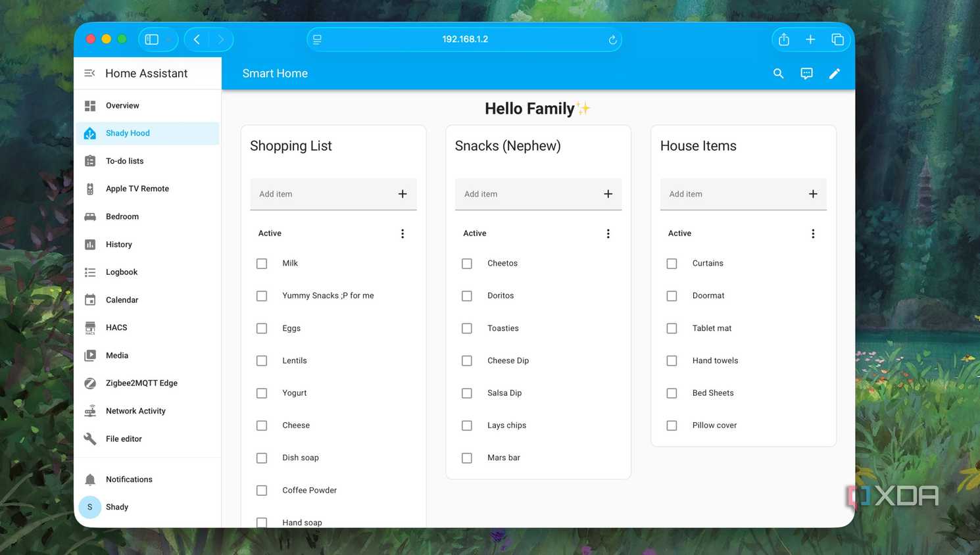This screenshot has width=980, height=555.
Task: Mark Curtains as completed
Action: pos(672,264)
